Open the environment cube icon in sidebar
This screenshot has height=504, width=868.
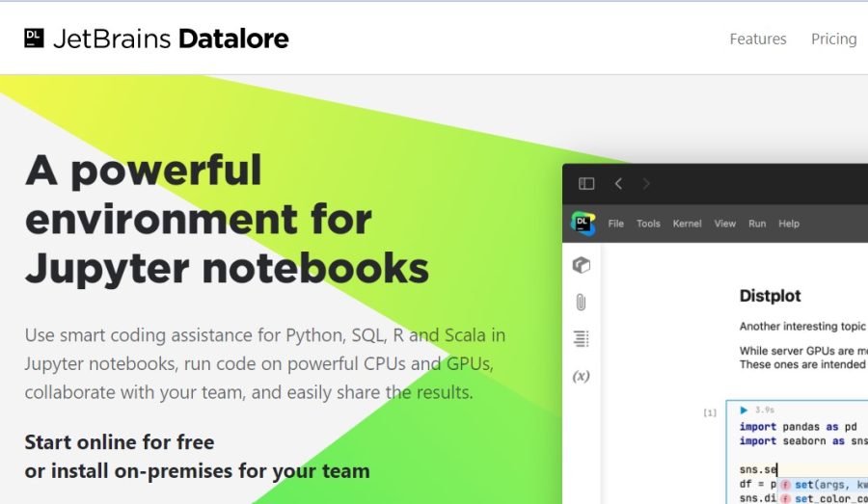click(x=581, y=265)
